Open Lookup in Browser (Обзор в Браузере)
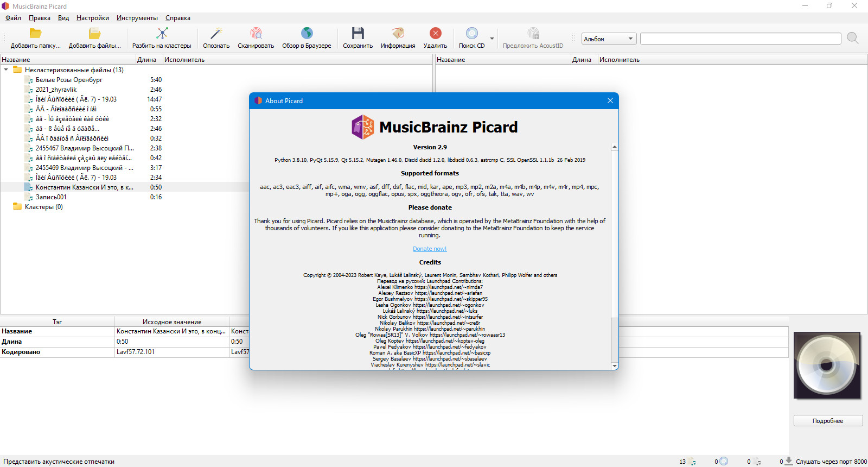This screenshot has width=868, height=467. click(x=307, y=34)
